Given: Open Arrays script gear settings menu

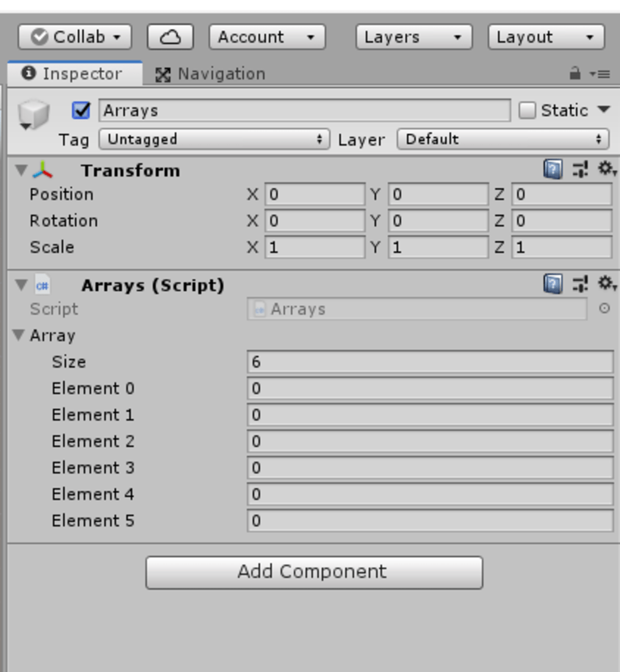Looking at the screenshot, I should (607, 283).
